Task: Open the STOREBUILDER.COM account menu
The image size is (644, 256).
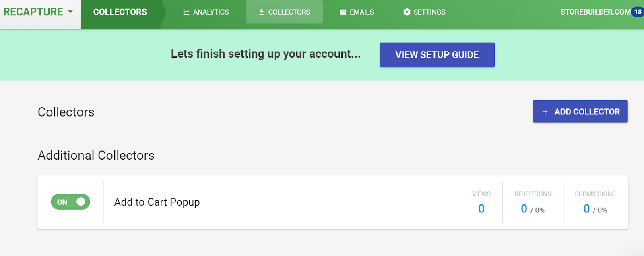Action: tap(595, 12)
